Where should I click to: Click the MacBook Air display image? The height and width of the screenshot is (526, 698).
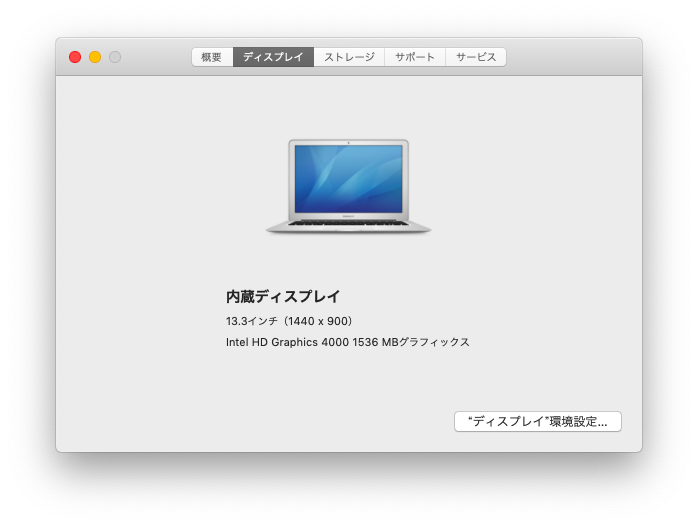click(x=349, y=186)
